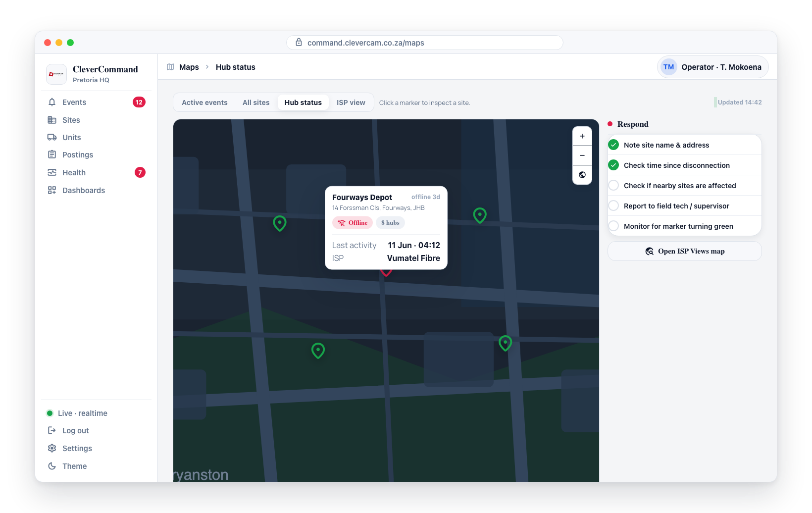Select the green marker left of popup

280,223
